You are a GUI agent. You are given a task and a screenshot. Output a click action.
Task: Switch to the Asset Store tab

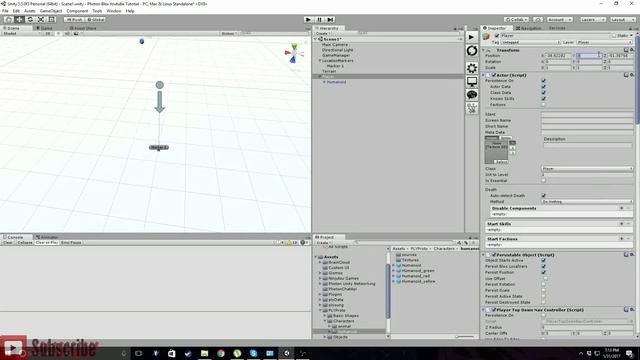(x=83, y=28)
